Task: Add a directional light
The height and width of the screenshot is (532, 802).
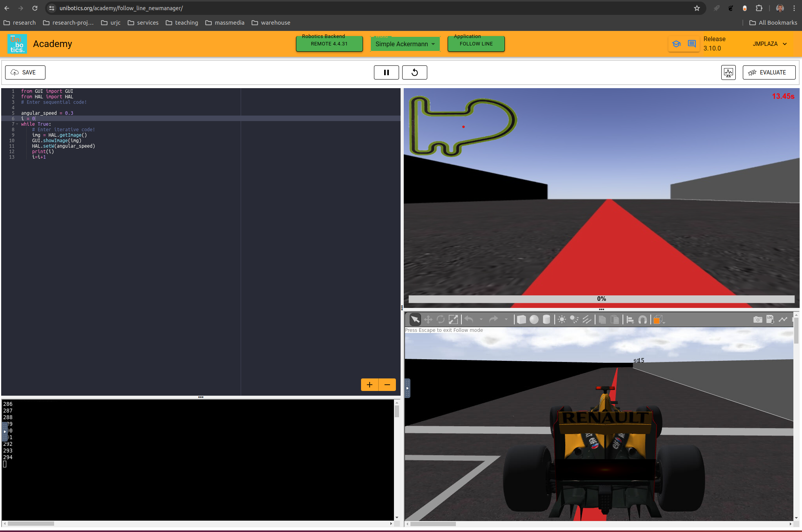Action: [x=587, y=320]
